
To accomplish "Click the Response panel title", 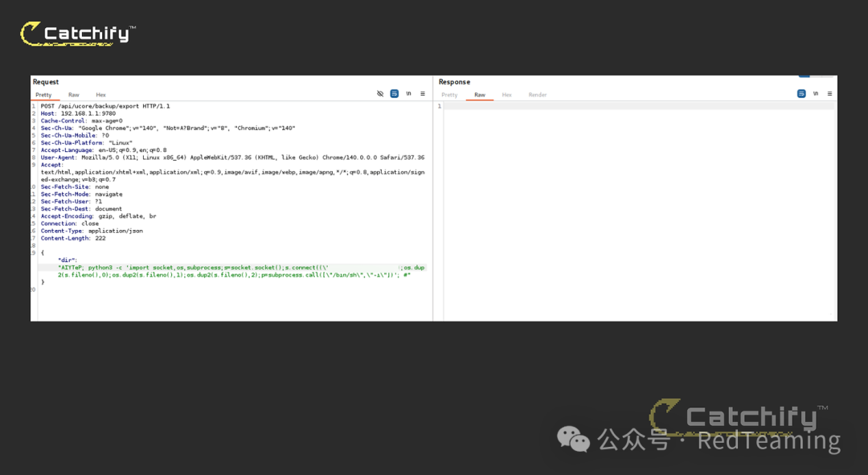I will 454,82.
